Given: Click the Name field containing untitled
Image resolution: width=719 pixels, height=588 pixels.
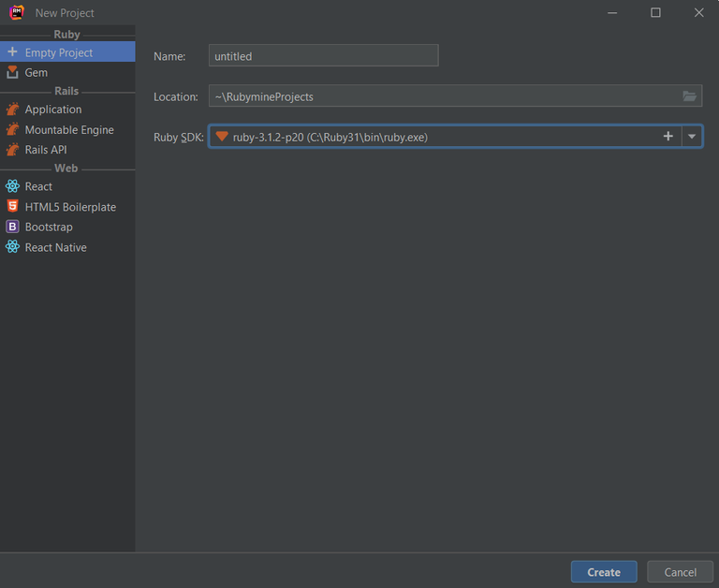Looking at the screenshot, I should tap(324, 55).
